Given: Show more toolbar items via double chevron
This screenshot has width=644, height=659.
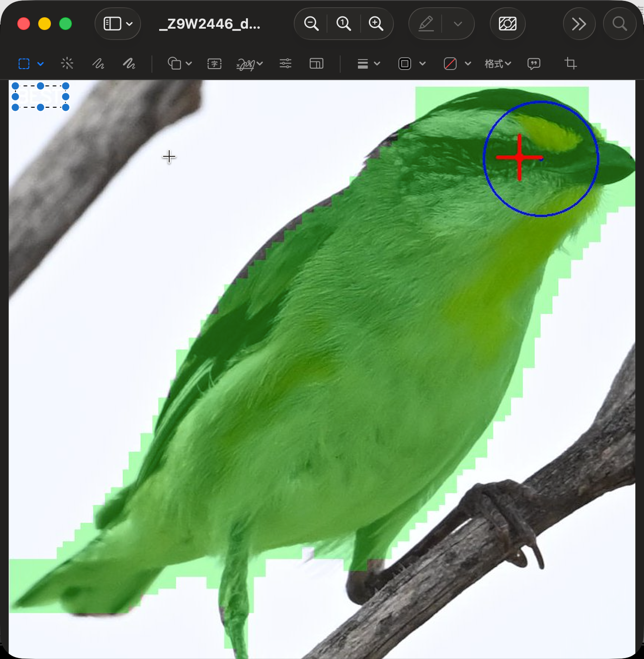Looking at the screenshot, I should pyautogui.click(x=579, y=24).
